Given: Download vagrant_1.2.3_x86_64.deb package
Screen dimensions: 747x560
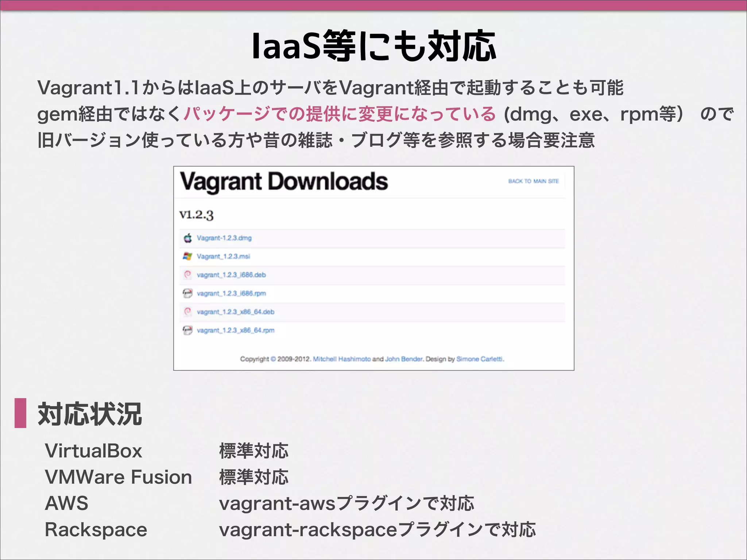Looking at the screenshot, I should click(235, 312).
